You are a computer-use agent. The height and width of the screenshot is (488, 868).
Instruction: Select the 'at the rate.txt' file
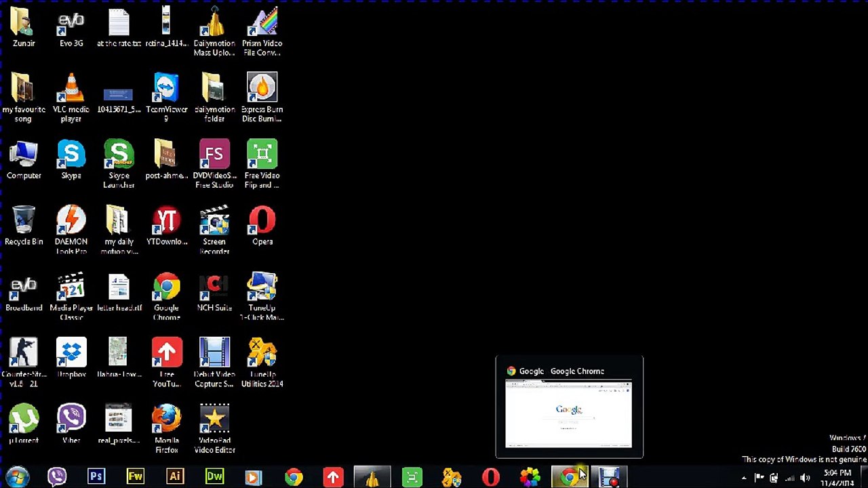[119, 27]
